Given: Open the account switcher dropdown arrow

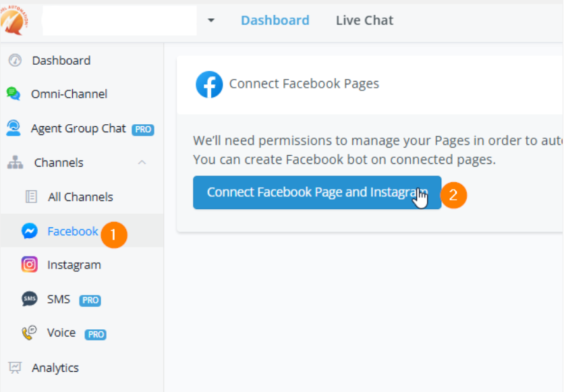Looking at the screenshot, I should pyautogui.click(x=210, y=20).
